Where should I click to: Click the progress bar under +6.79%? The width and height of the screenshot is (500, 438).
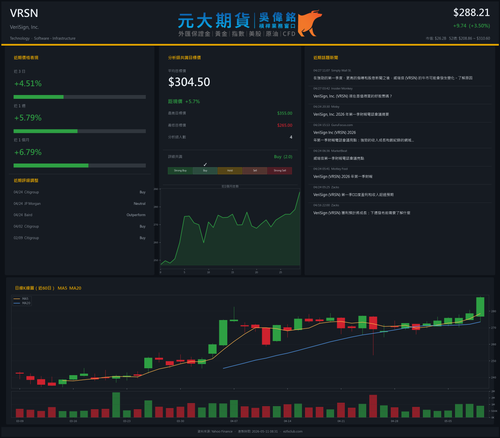pyautogui.click(x=80, y=166)
